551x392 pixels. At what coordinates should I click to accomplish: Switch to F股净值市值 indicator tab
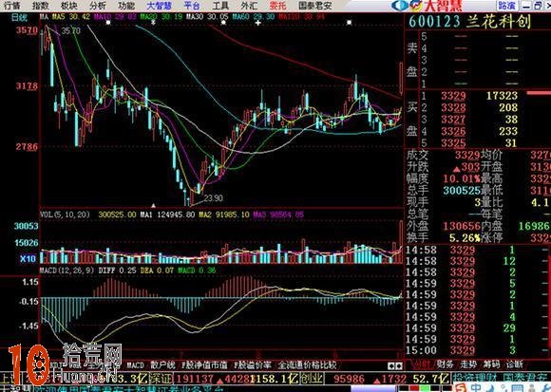click(x=204, y=365)
